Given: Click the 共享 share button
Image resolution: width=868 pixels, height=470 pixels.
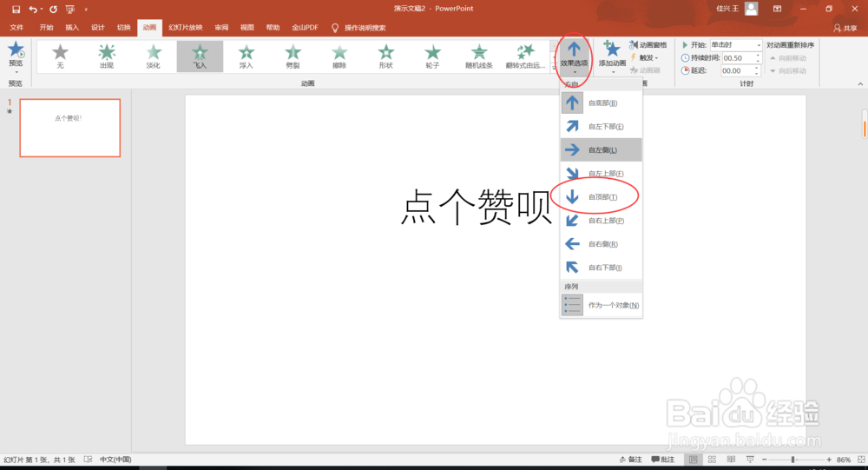Looking at the screenshot, I should pyautogui.click(x=845, y=28).
